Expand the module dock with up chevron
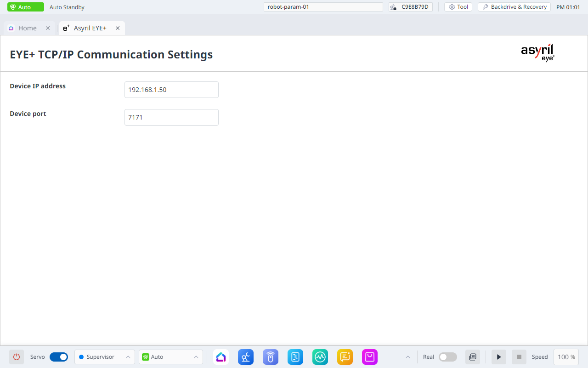The height and width of the screenshot is (368, 588). [407, 357]
